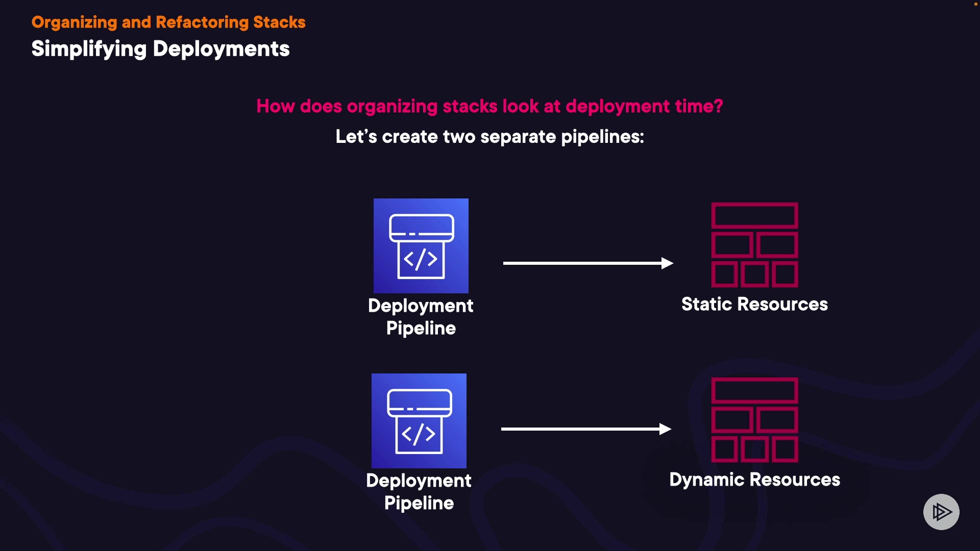Click the Pluralsight play logo badge
980x551 pixels.
(941, 512)
